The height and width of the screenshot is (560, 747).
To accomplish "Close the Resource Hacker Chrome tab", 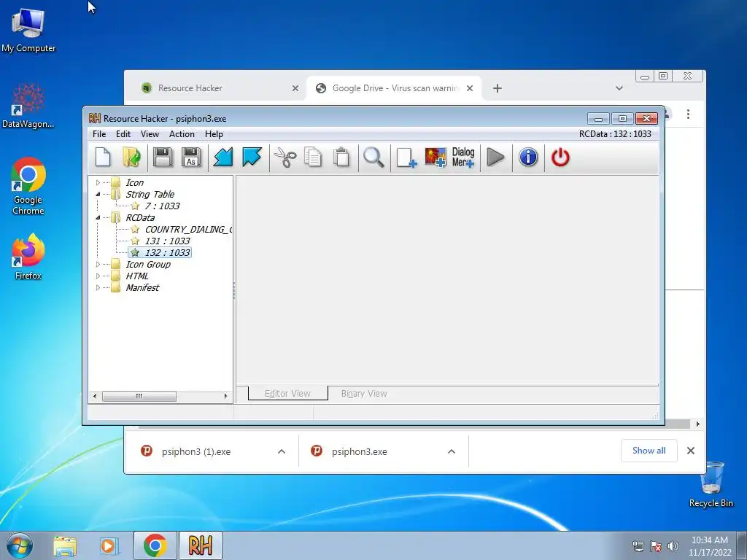I will [295, 88].
